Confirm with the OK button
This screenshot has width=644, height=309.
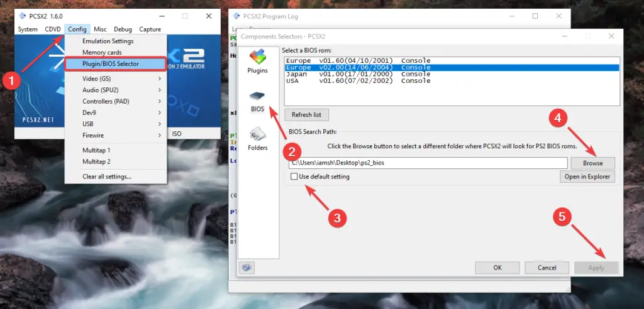[497, 268]
